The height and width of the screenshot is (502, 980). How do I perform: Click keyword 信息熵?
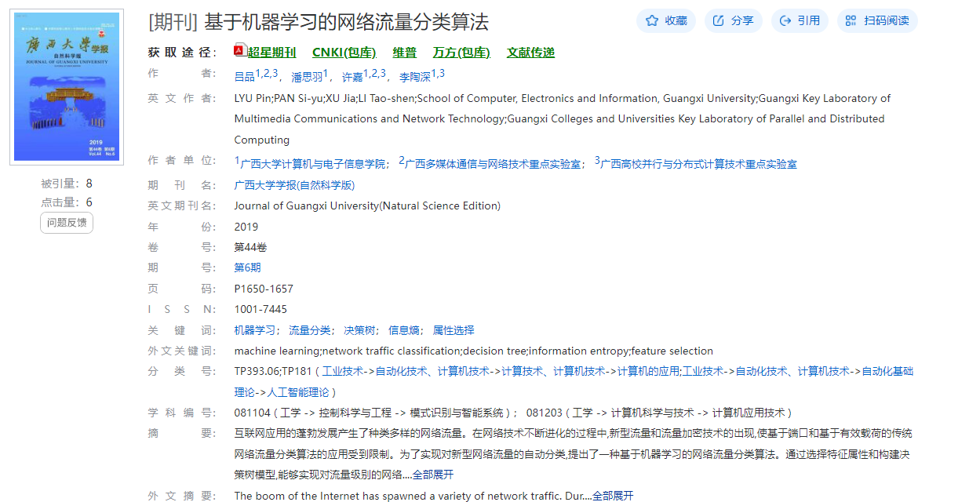coord(404,330)
